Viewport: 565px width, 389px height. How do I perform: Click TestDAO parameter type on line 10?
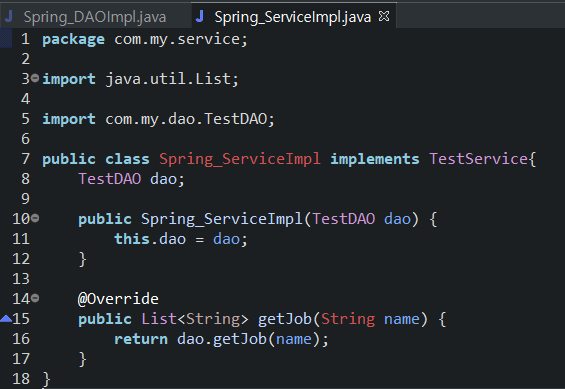click(344, 219)
